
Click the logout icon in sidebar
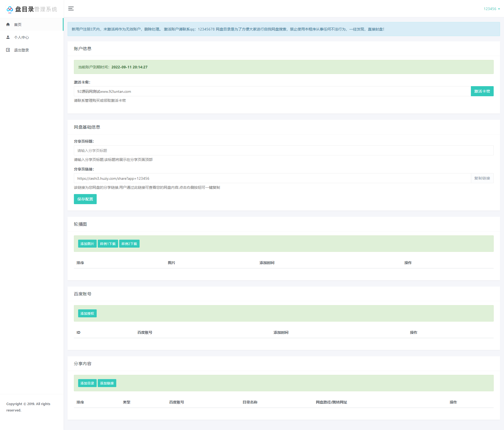coord(8,50)
